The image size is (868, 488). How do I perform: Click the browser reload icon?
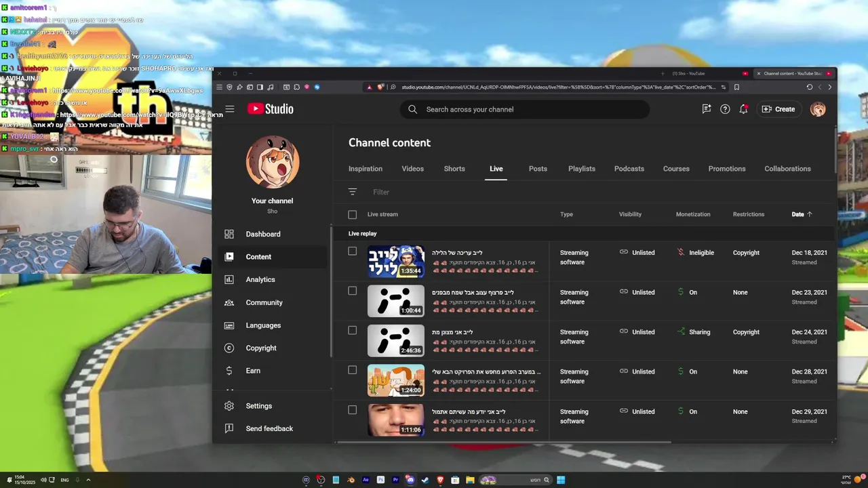(809, 87)
